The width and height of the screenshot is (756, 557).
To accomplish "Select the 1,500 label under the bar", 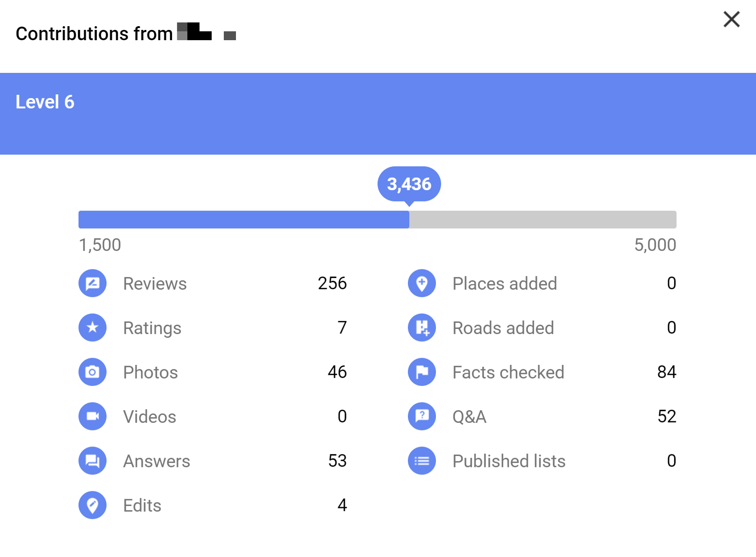I will pos(99,244).
